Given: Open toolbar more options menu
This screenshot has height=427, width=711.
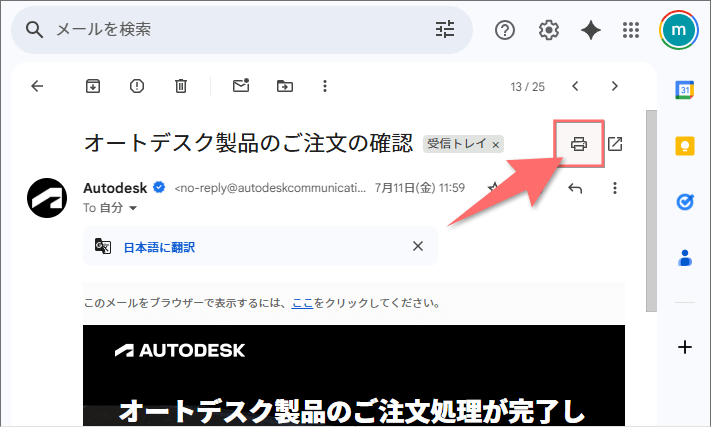Looking at the screenshot, I should pos(325,86).
